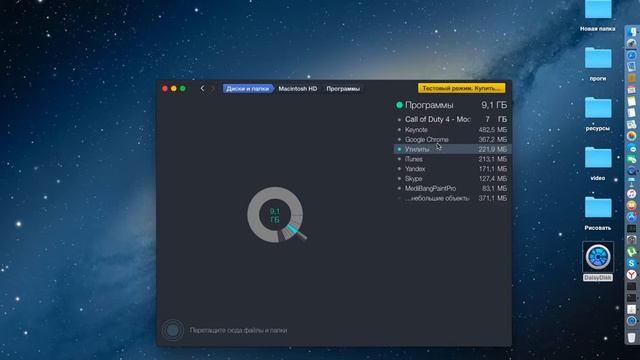Click the 367,2 МБ size value
Viewport: 640px width, 360px height.
[493, 140]
